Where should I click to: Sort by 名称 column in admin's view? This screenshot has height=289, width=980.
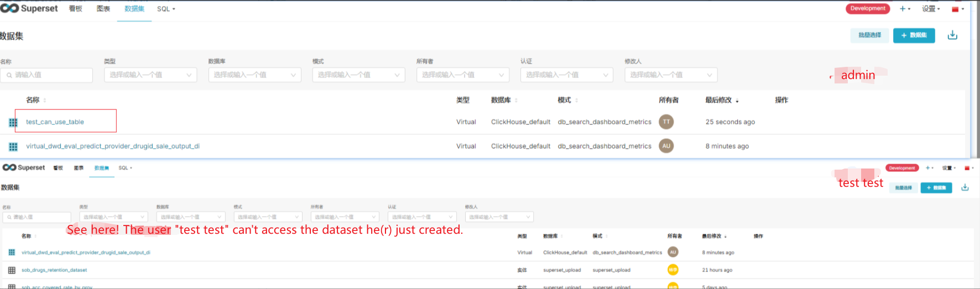pos(45,101)
